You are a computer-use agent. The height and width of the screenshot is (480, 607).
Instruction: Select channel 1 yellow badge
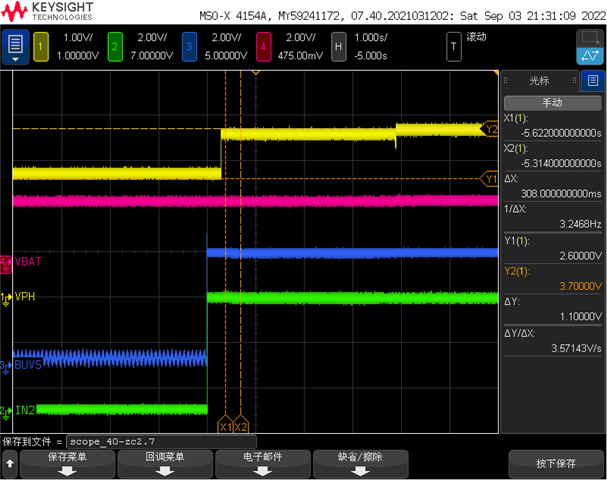(x=41, y=47)
